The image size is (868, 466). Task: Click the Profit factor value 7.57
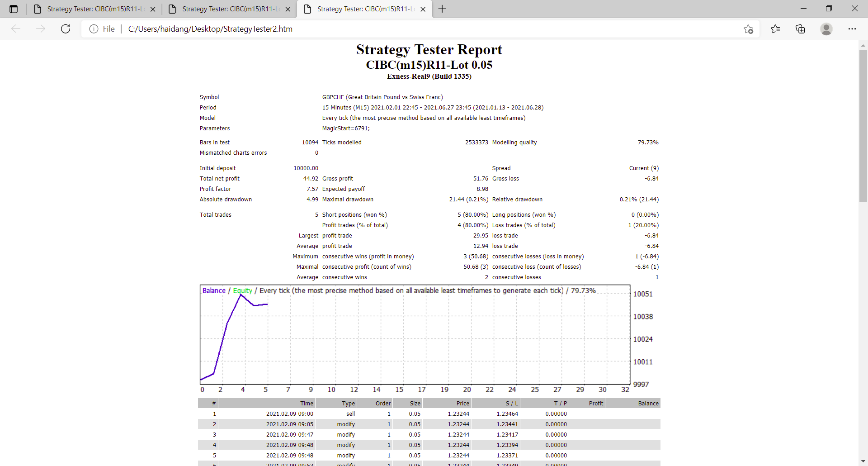tap(312, 189)
